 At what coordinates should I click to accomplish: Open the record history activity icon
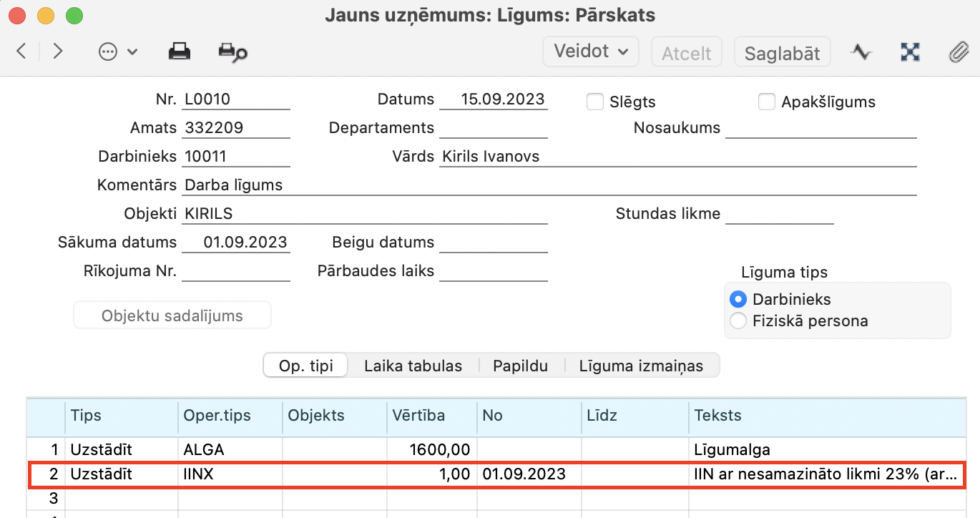pyautogui.click(x=861, y=52)
